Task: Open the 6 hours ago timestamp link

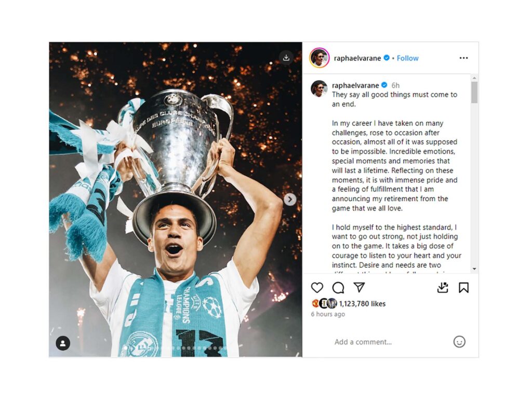Action: coord(328,314)
